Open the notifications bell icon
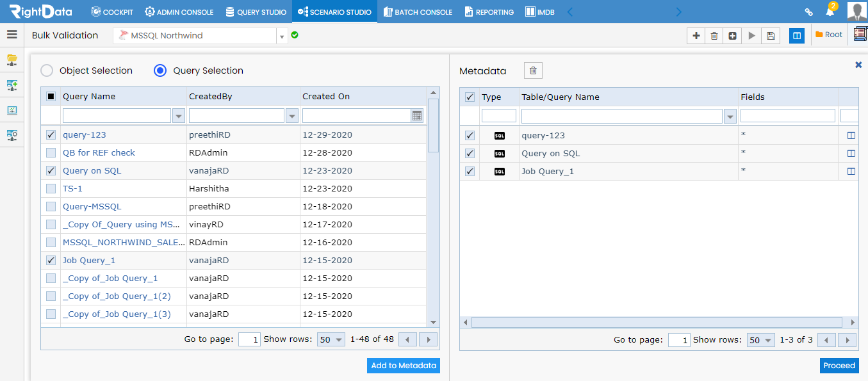Screen dimensions: 868x381 pyautogui.click(x=830, y=12)
